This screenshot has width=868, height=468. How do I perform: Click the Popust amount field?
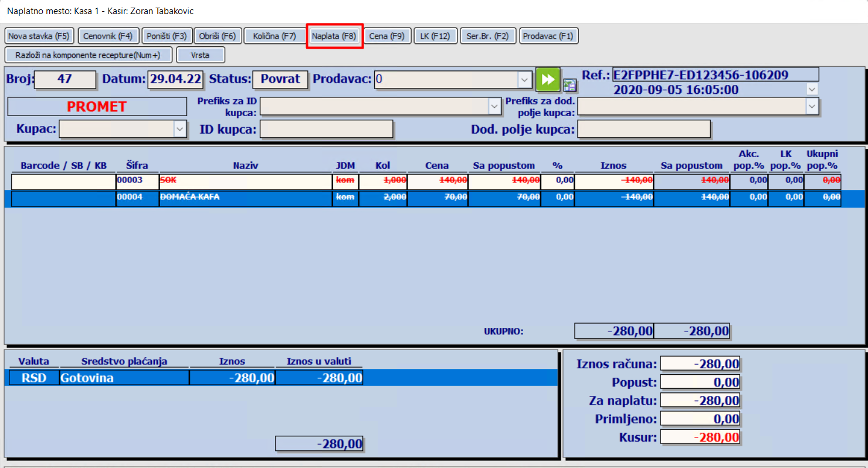(x=700, y=382)
